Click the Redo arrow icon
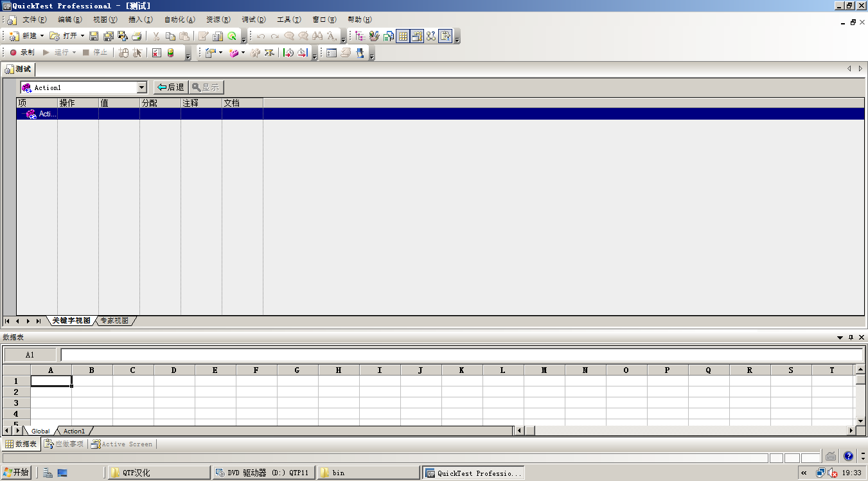 (x=275, y=36)
